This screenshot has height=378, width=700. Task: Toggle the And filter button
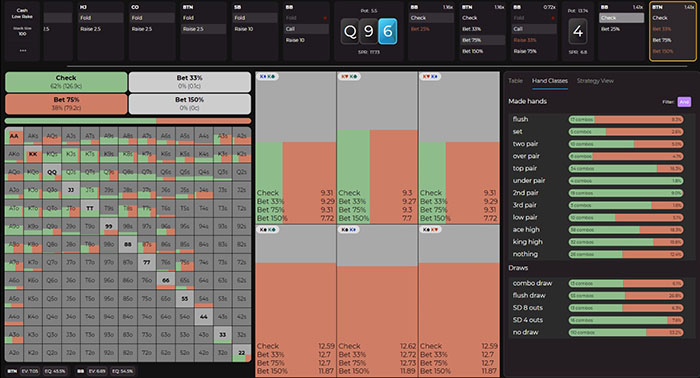[684, 102]
